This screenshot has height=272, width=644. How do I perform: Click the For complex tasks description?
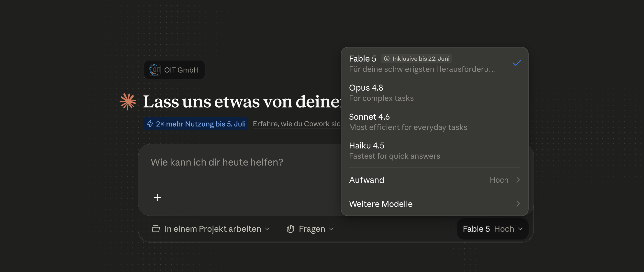point(381,98)
